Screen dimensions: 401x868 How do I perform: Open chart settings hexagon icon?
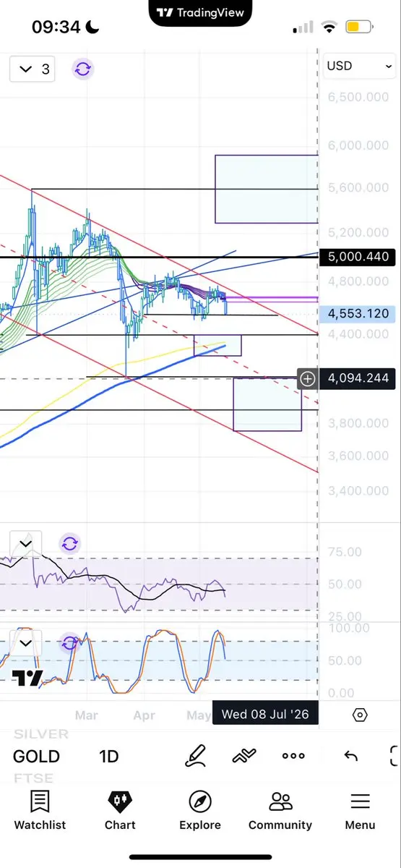[360, 715]
